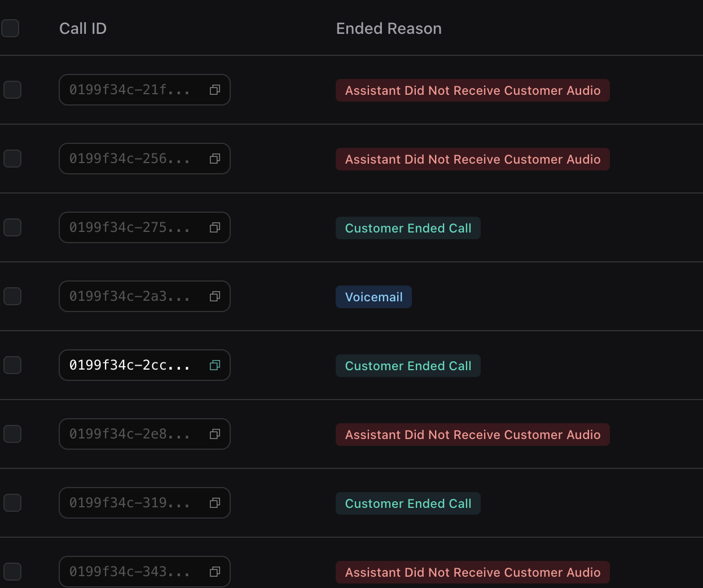
Task: Open call ID field 0199f34c-2cc
Action: pos(129,366)
